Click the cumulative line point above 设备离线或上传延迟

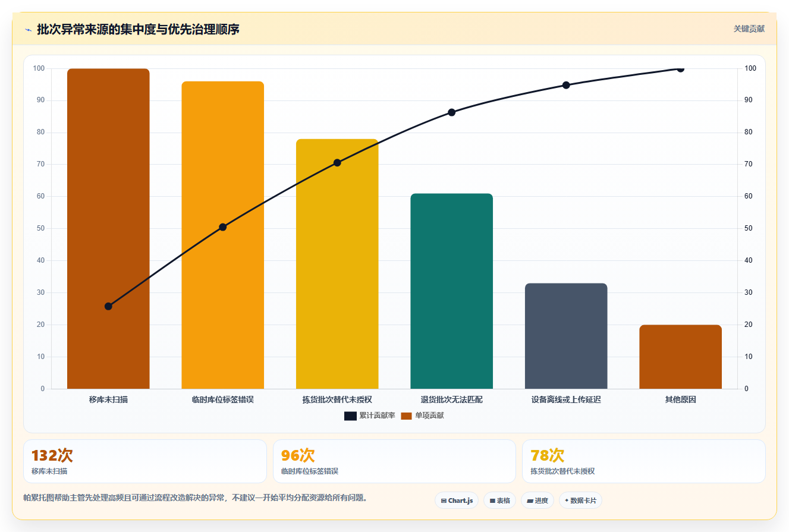coord(566,85)
